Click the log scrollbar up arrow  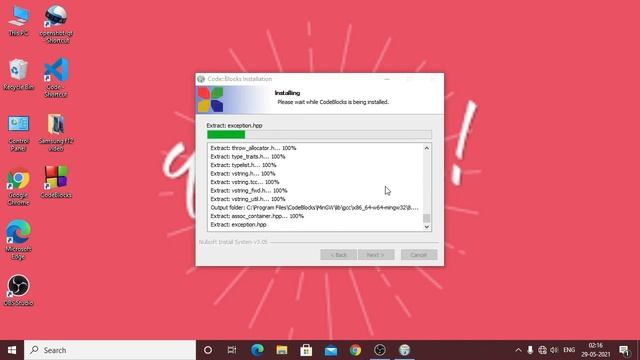tap(427, 148)
